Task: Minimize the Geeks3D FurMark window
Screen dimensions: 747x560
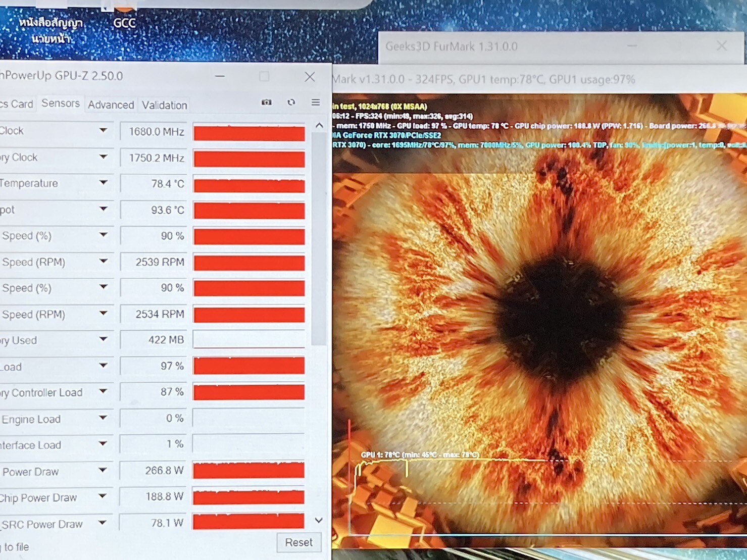Action: 632,46
